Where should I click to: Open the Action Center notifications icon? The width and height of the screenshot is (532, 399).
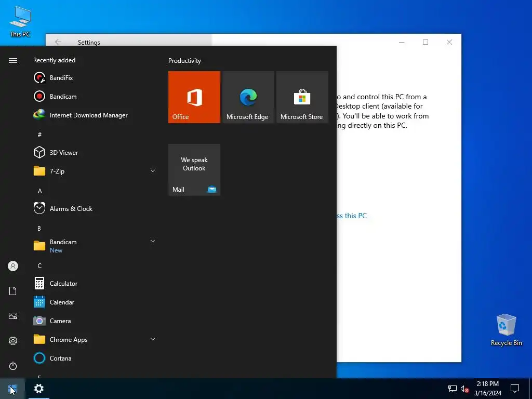pos(515,389)
